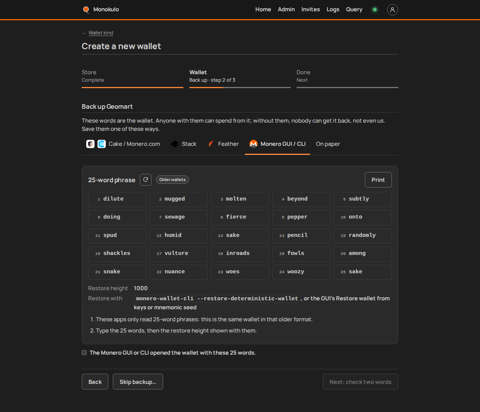Screen dimensions: 480x412
Task: Click the Older wallets pill badge
Action: coord(172,180)
